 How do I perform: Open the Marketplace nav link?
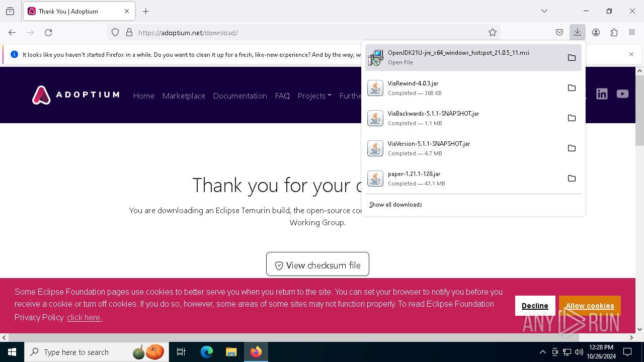click(x=184, y=96)
